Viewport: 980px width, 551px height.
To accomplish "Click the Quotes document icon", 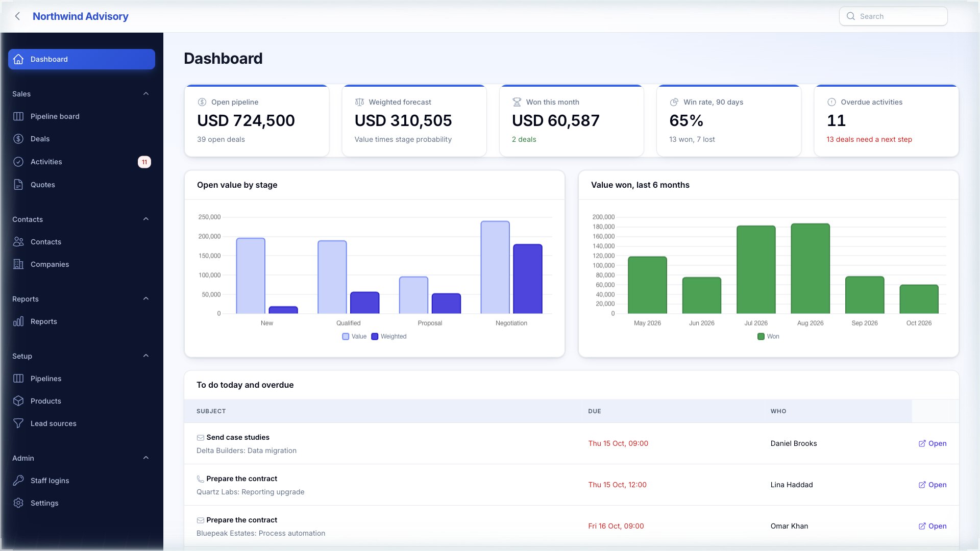I will point(18,185).
